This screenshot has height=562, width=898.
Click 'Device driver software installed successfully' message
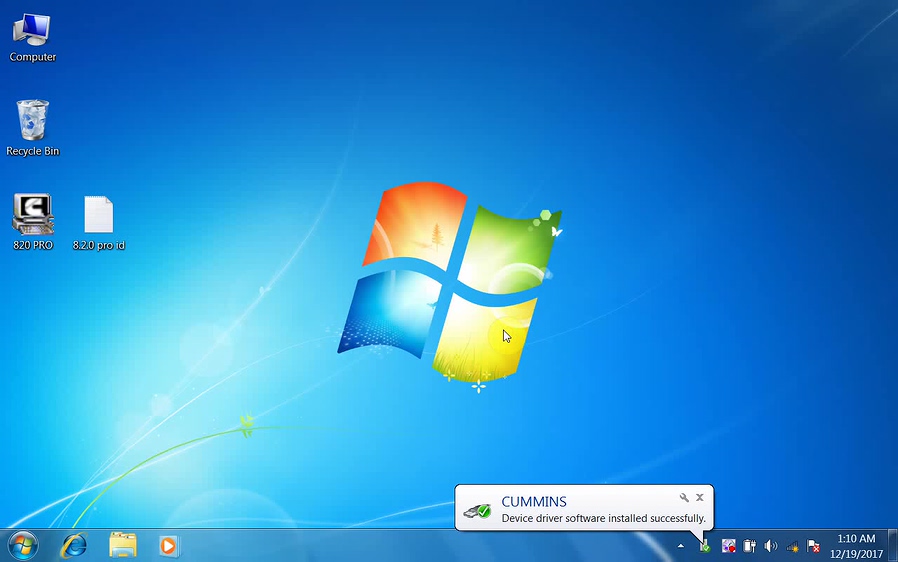(604, 518)
